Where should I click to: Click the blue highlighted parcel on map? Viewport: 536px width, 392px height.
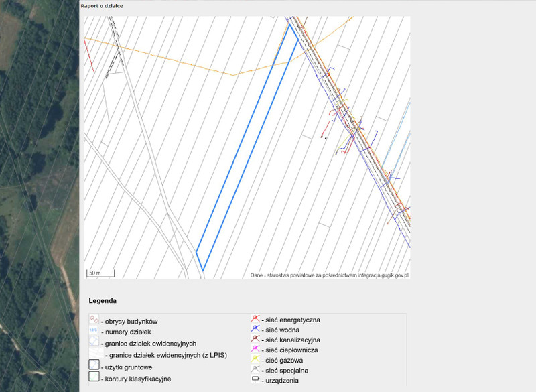click(x=248, y=147)
